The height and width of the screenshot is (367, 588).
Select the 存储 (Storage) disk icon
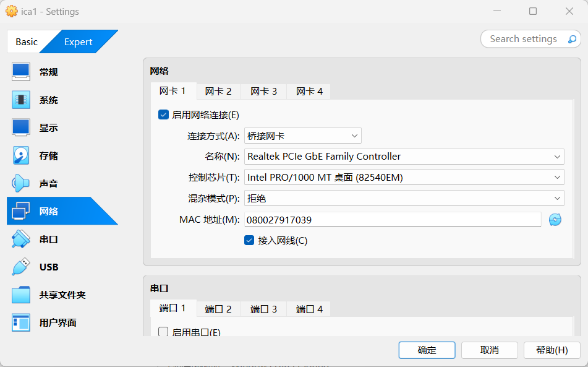pos(20,155)
